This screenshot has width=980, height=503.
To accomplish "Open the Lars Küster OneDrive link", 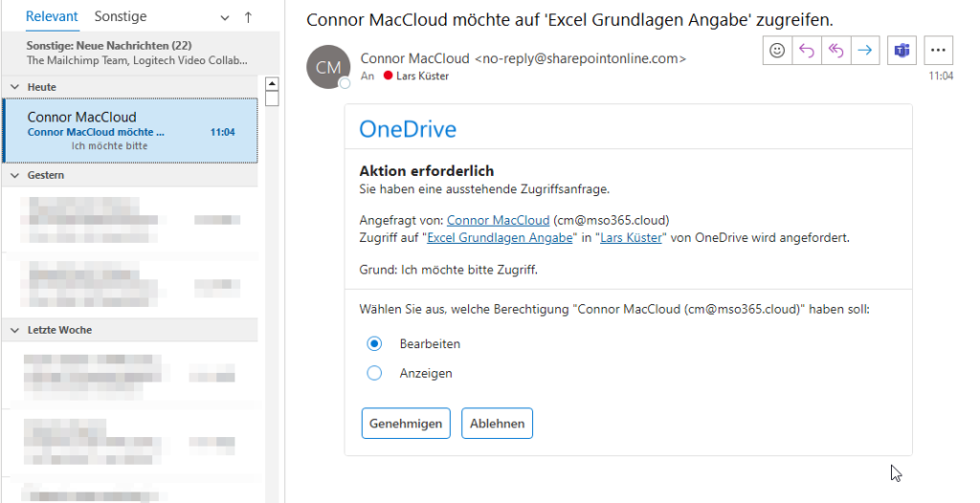I will click(632, 237).
